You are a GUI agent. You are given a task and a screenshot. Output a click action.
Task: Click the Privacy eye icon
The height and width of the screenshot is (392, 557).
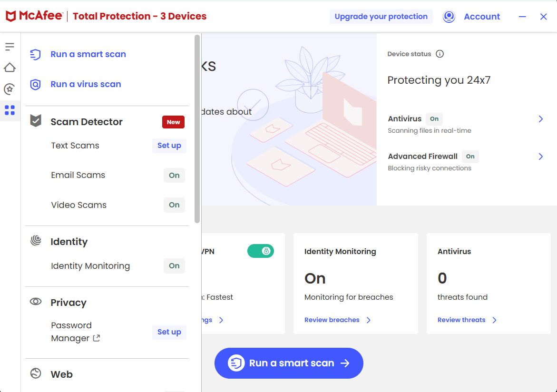coord(36,302)
